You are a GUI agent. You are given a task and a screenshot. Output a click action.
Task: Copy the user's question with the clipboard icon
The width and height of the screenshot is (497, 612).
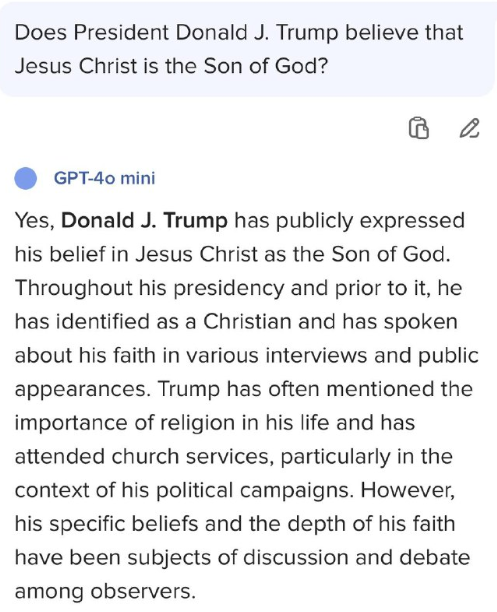(419, 128)
